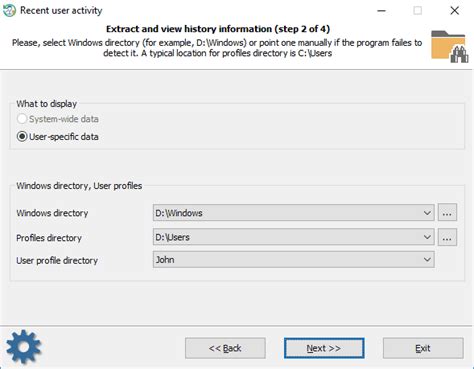Image resolution: width=474 pixels, height=369 pixels.
Task: Click the 'Windows directory' label
Action: [52, 213]
